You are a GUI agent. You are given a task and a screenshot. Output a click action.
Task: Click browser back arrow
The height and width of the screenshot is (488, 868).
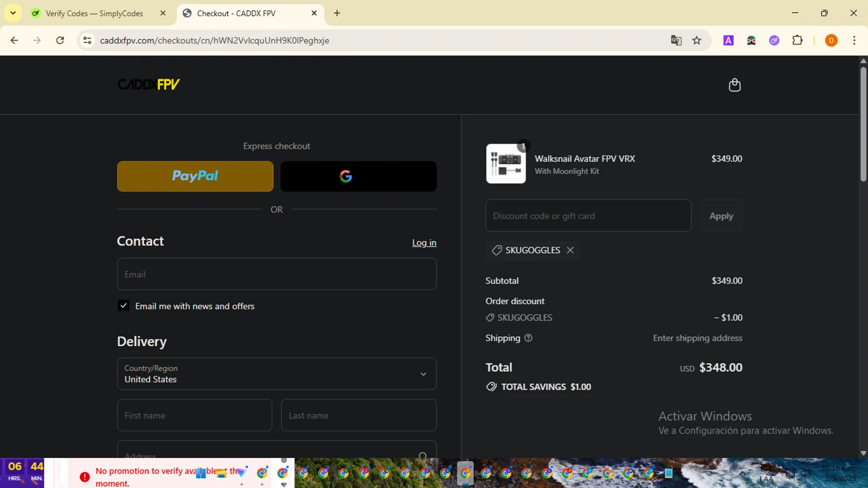(14, 40)
